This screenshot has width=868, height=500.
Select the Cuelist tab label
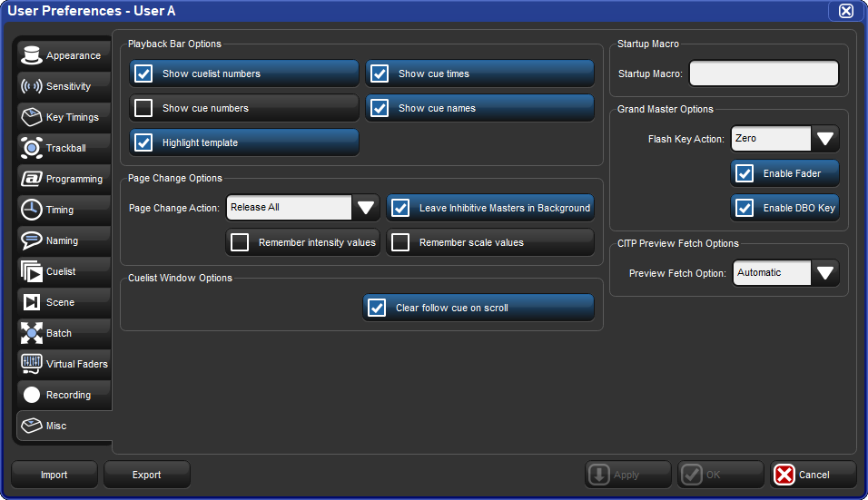point(61,271)
